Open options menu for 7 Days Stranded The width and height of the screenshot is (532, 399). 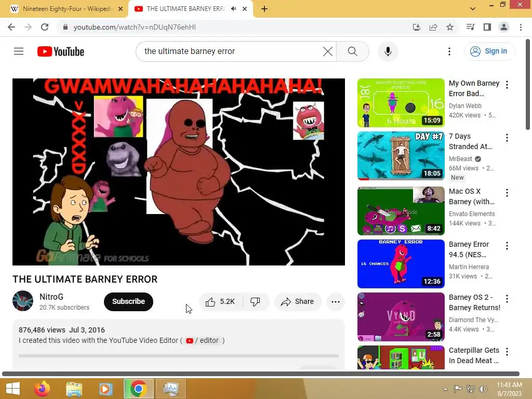pyautogui.click(x=507, y=137)
